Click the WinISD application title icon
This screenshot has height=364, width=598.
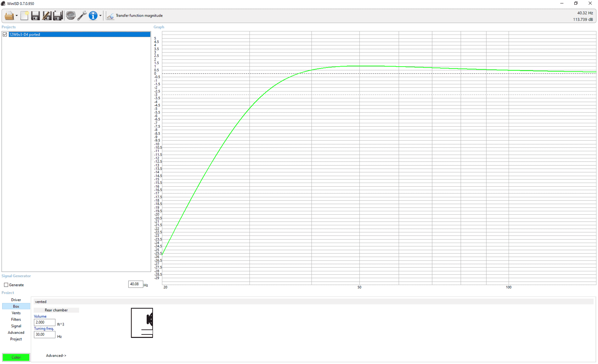point(3,3)
